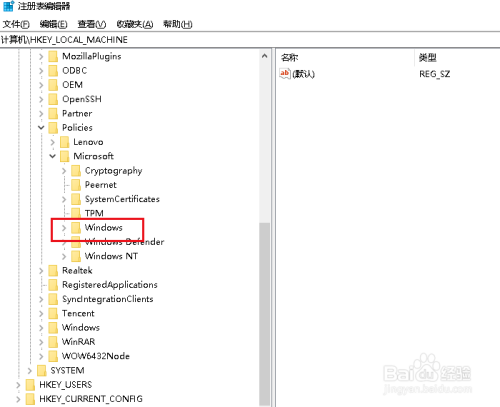
Task: Click the SystemCertificates folder icon
Action: (76, 199)
